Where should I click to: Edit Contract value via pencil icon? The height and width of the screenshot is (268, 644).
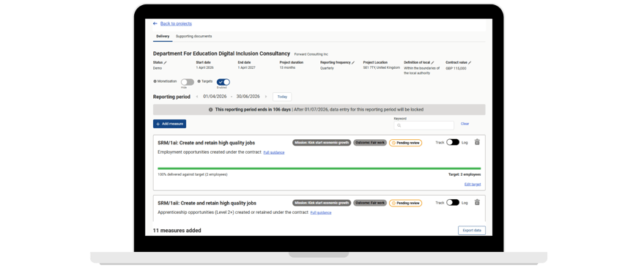[470, 63]
